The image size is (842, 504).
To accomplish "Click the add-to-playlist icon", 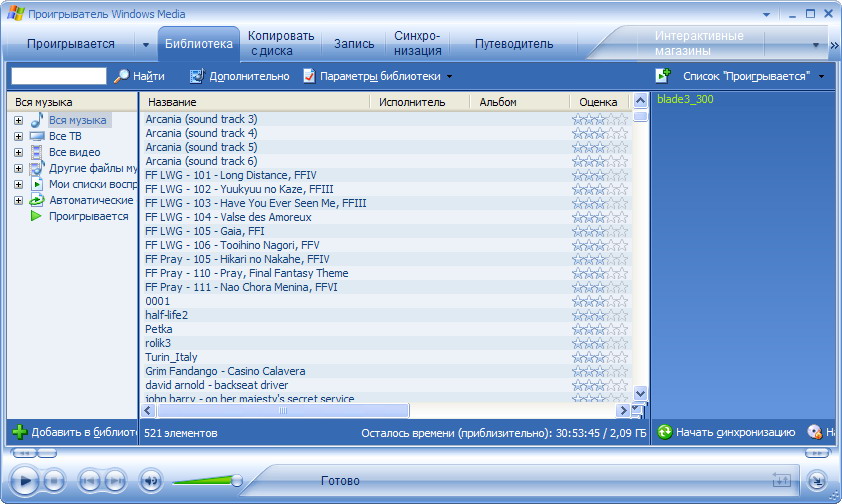I will (x=663, y=76).
